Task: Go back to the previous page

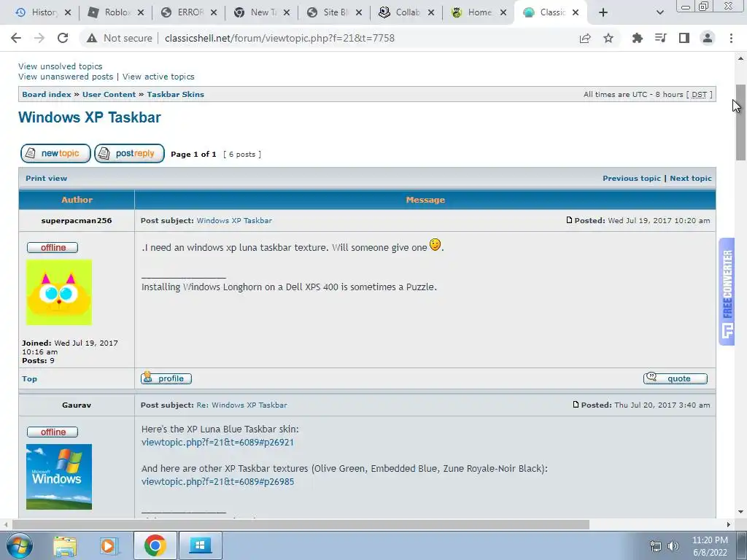Action: coord(16,38)
